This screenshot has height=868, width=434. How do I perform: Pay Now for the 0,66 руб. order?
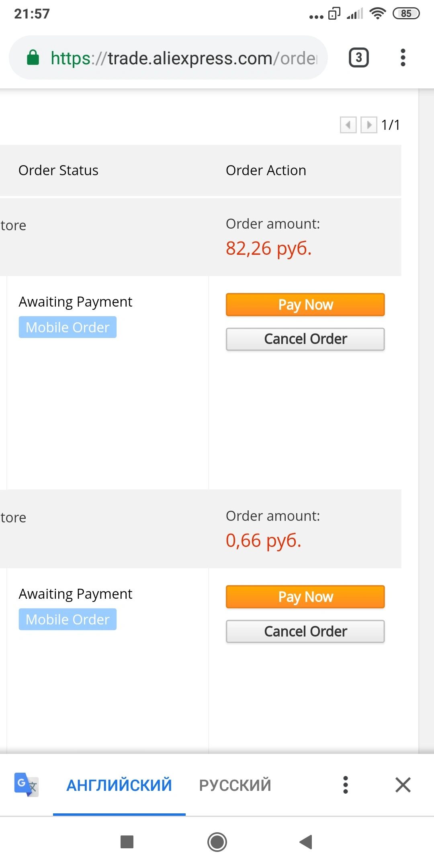click(305, 597)
